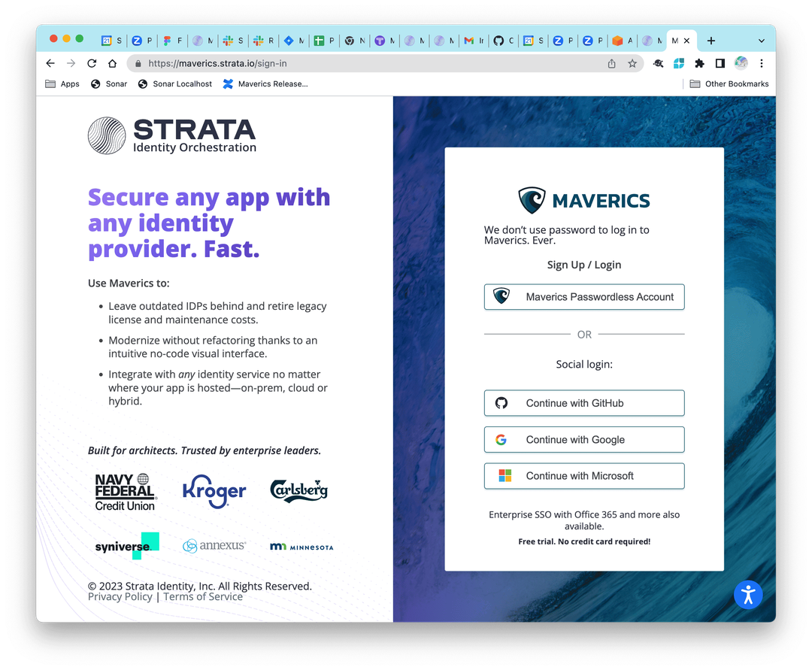Click the Minnesota logo
812x670 pixels.
click(x=302, y=547)
